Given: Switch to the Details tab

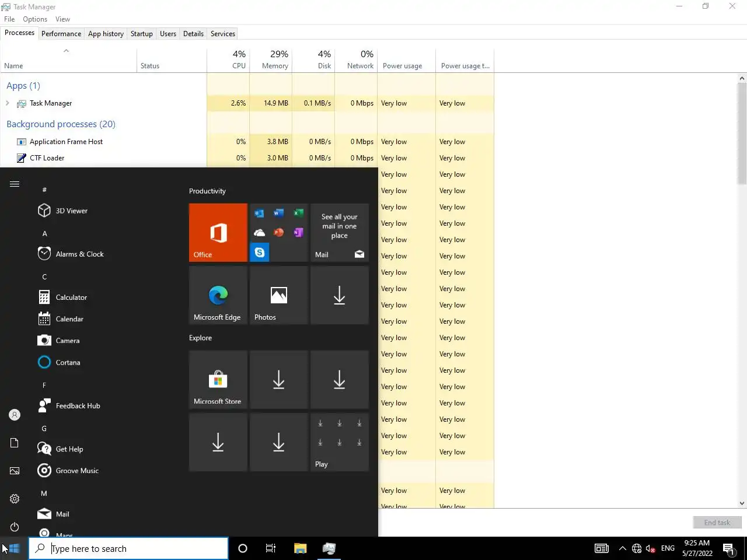Looking at the screenshot, I should pos(193,34).
